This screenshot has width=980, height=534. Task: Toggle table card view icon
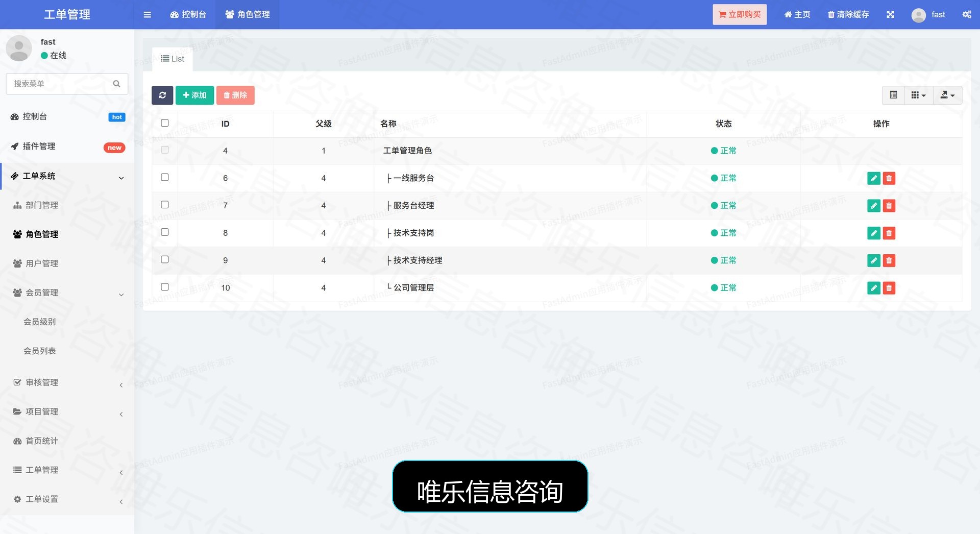coord(893,95)
